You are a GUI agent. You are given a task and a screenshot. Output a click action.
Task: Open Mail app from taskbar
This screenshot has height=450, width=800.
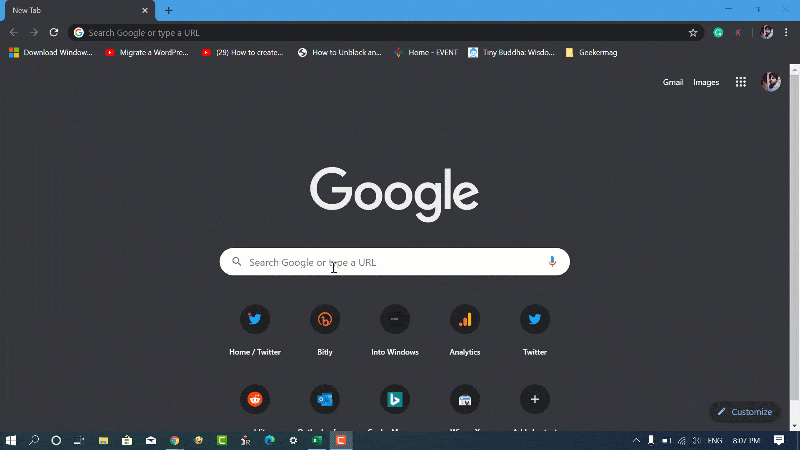point(151,440)
